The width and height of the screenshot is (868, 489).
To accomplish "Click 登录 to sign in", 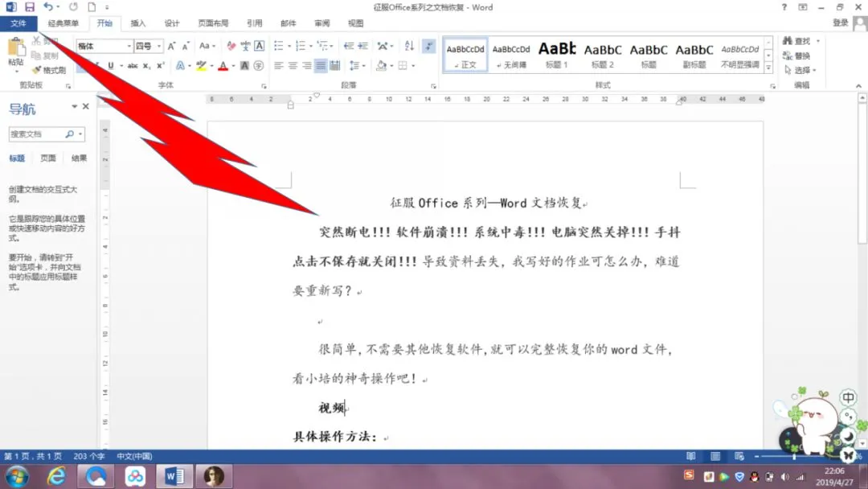I will [x=841, y=23].
